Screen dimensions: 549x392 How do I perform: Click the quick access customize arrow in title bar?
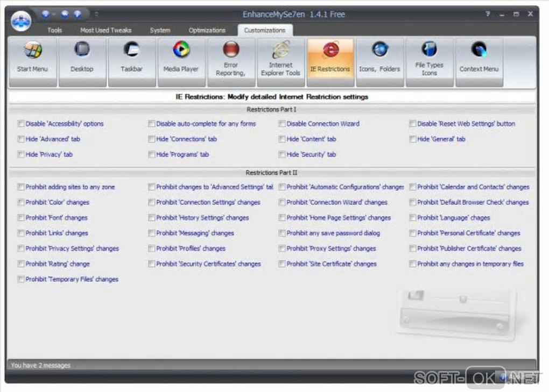96,14
